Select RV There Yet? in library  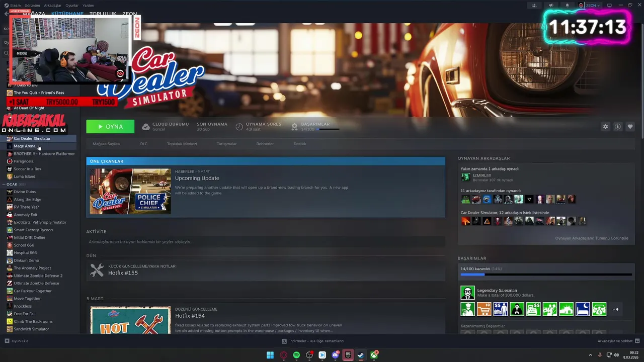26,207
